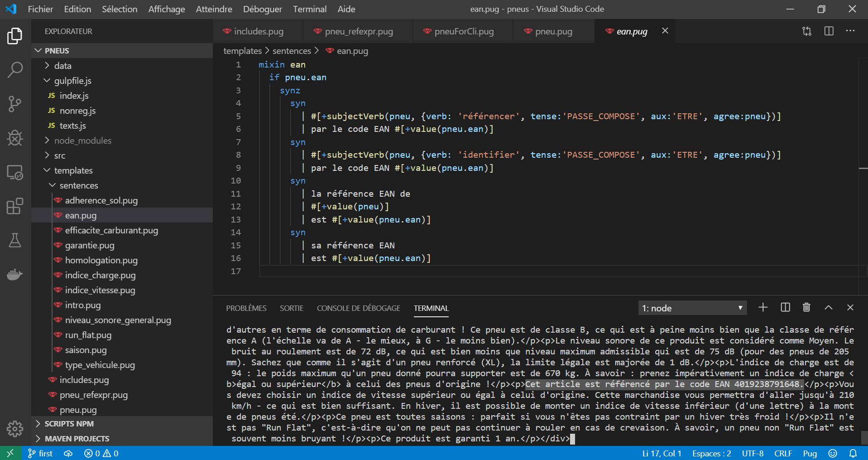868x460 pixels.
Task: Open the Affichage menu
Action: coord(166,9)
